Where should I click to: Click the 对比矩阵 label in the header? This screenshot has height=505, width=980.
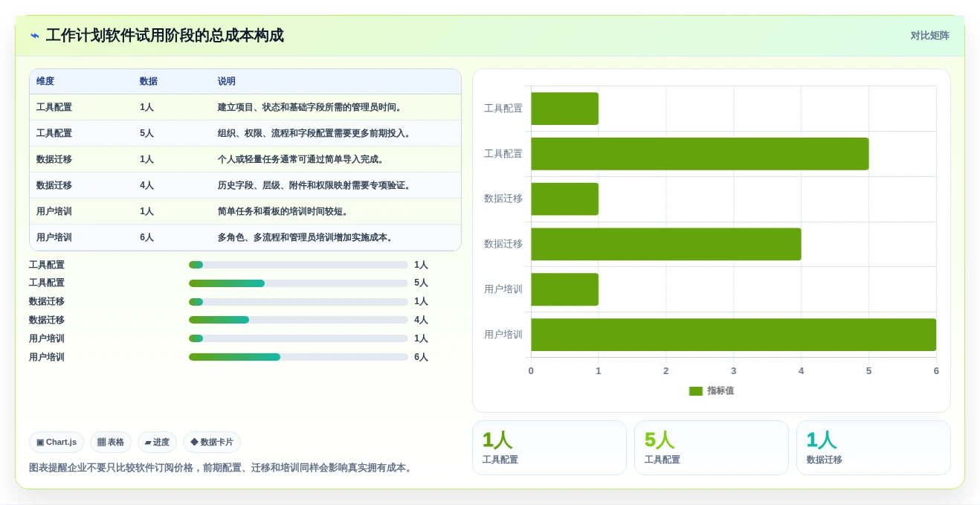[929, 36]
